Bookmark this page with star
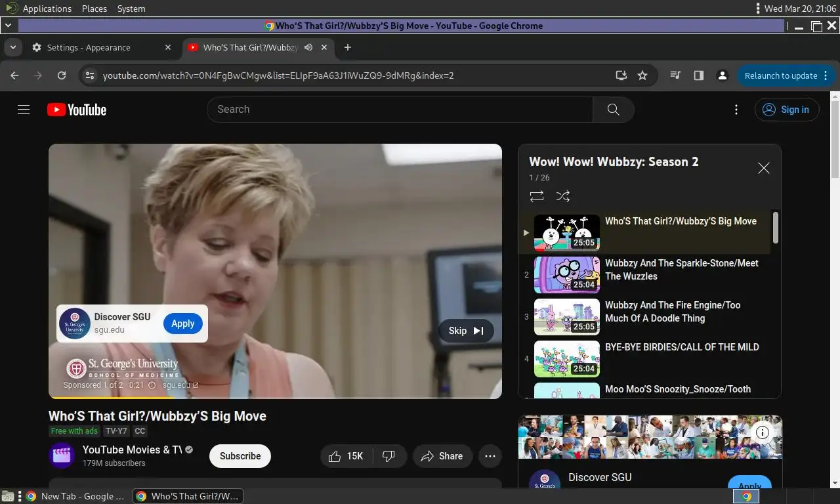Image resolution: width=840 pixels, height=504 pixels. 642,75
